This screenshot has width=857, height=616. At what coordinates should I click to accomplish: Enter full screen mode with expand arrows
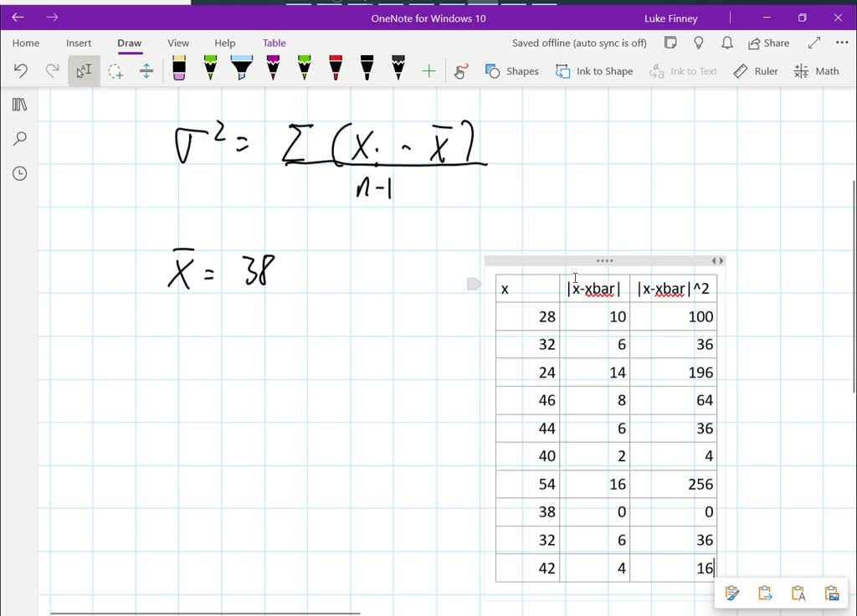(814, 43)
